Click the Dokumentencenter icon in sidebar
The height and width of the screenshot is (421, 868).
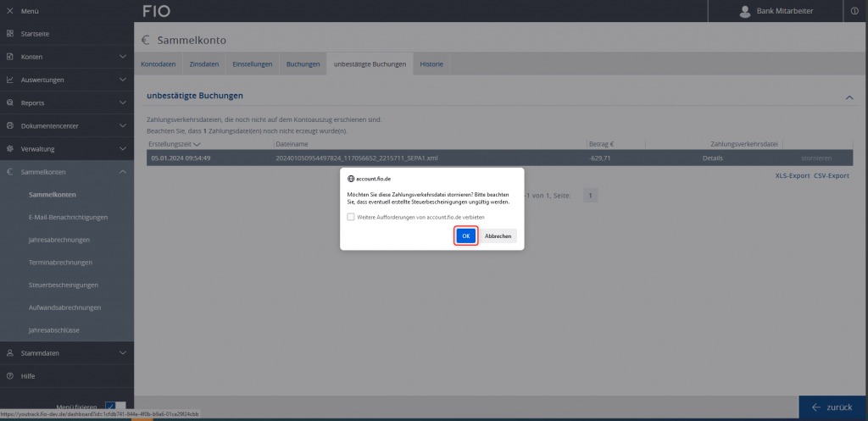pyautogui.click(x=10, y=125)
